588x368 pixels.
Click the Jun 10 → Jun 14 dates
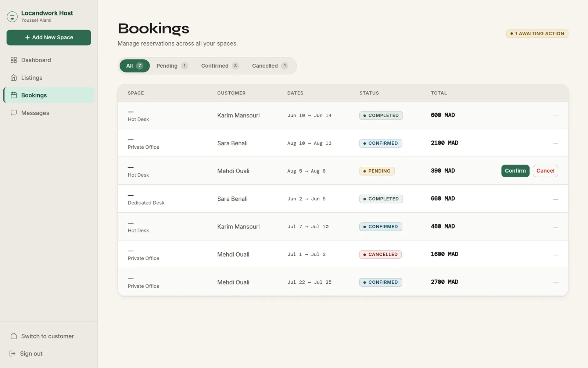pyautogui.click(x=309, y=116)
